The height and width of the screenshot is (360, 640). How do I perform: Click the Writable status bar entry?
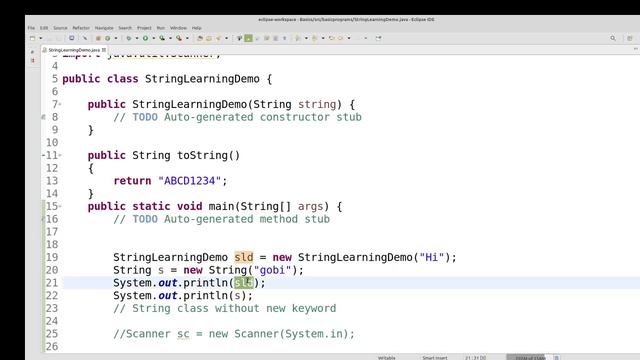(x=387, y=358)
